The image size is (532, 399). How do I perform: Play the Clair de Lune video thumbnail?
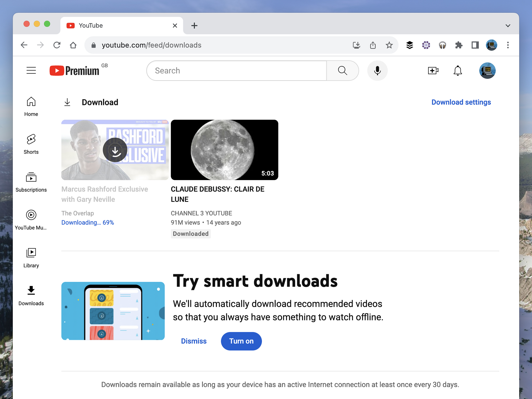click(225, 149)
